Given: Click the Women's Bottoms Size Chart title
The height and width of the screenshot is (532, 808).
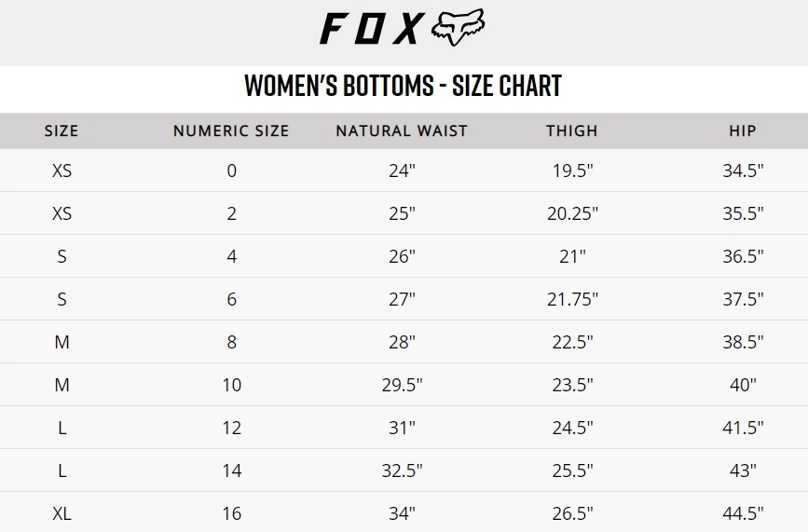Looking at the screenshot, I should (403, 86).
